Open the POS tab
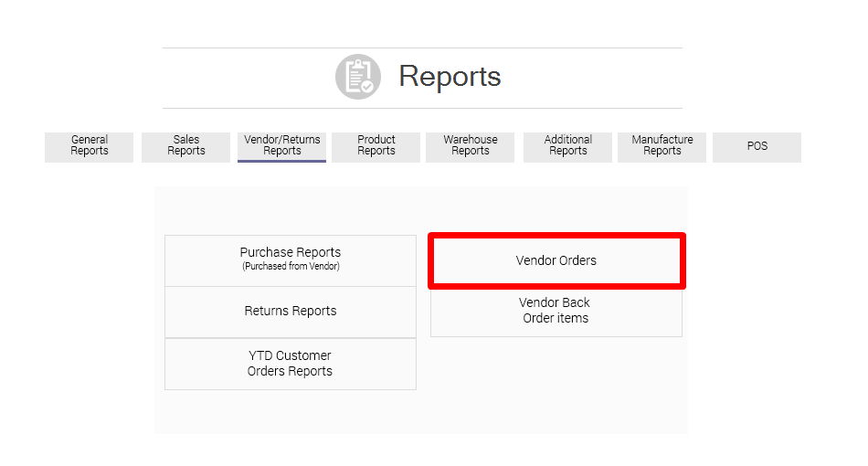The width and height of the screenshot is (868, 466). pos(757,146)
